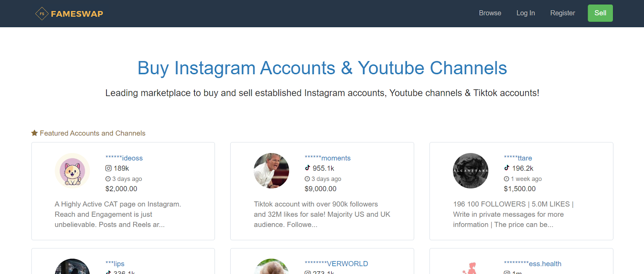This screenshot has width=644, height=274.
Task: Open the Log In page
Action: point(526,13)
